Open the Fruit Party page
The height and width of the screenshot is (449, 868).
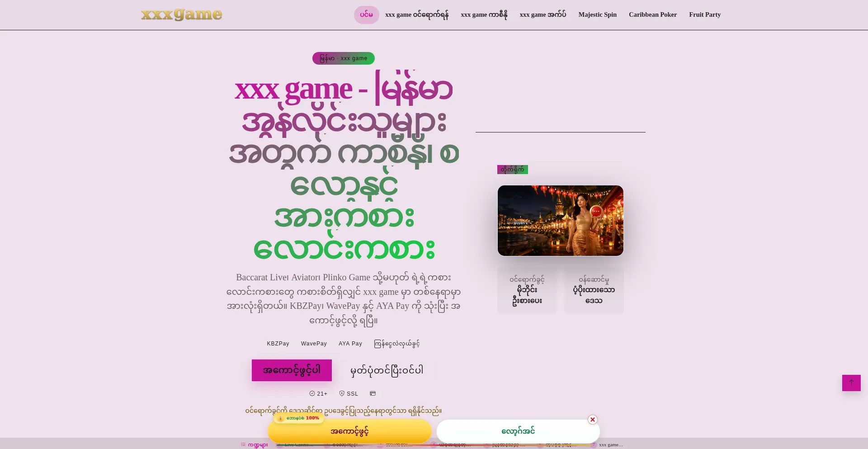(x=705, y=14)
